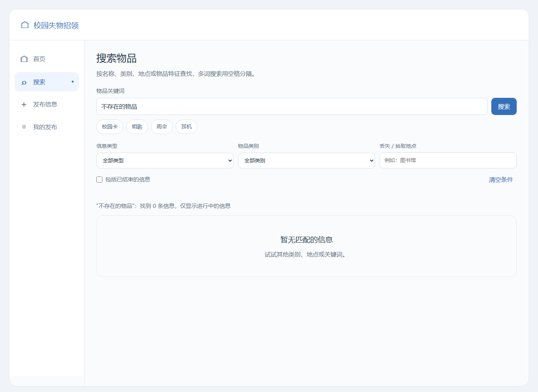538x392 pixels.
Task: Click the circle icon beside 我的发布
Action: point(24,127)
